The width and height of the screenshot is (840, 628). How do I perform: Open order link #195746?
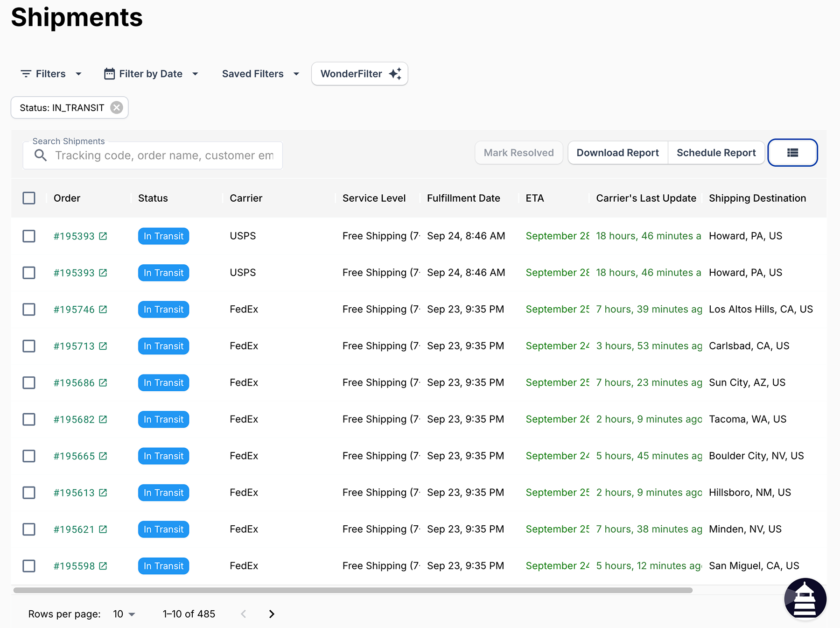coord(74,309)
